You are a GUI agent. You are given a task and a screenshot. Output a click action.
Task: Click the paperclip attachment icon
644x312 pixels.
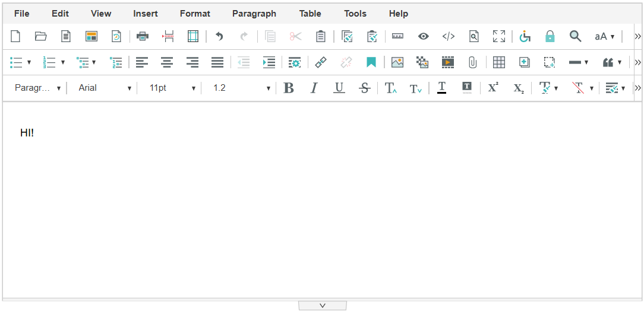473,62
